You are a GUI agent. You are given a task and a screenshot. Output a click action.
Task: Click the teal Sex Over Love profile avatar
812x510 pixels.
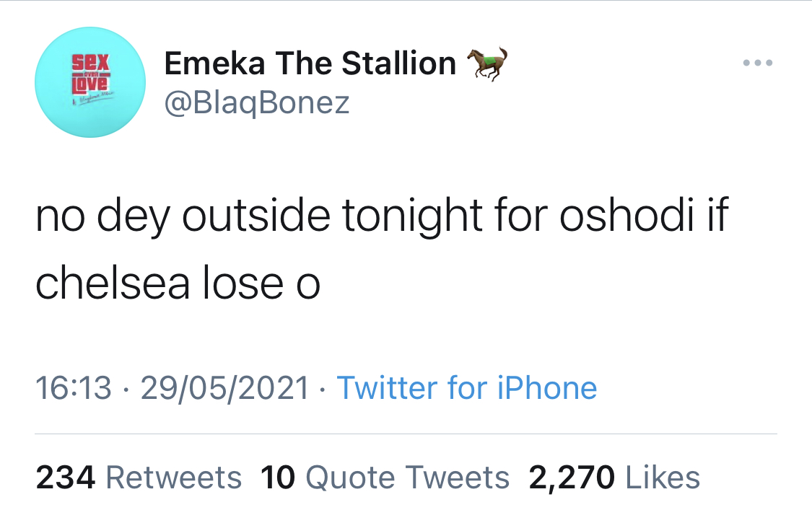(90, 83)
